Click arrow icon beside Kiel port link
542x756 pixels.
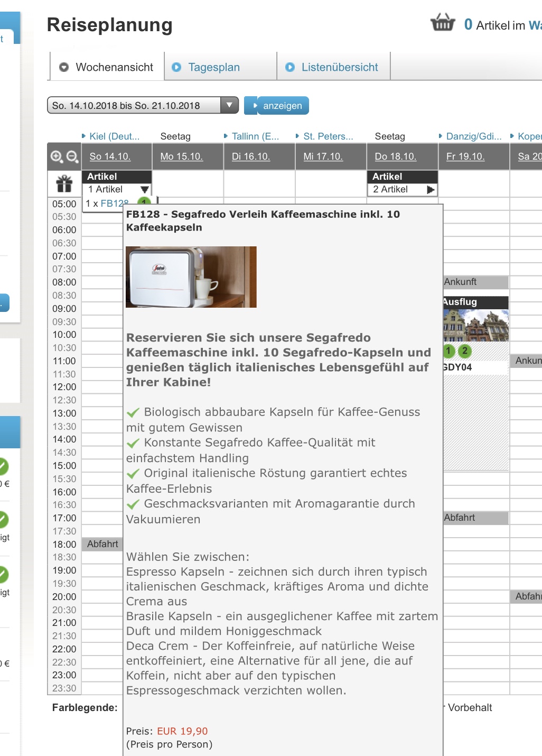[84, 136]
